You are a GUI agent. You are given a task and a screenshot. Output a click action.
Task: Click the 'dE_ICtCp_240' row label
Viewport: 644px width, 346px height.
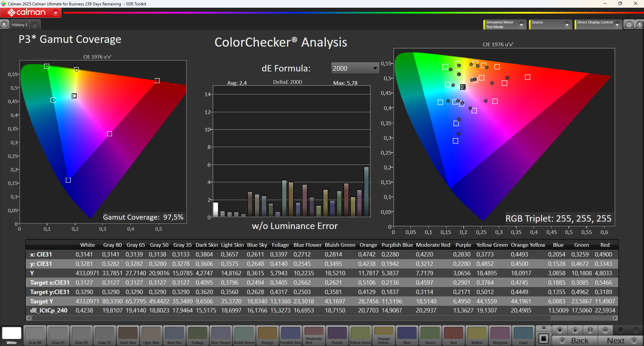(x=49, y=310)
